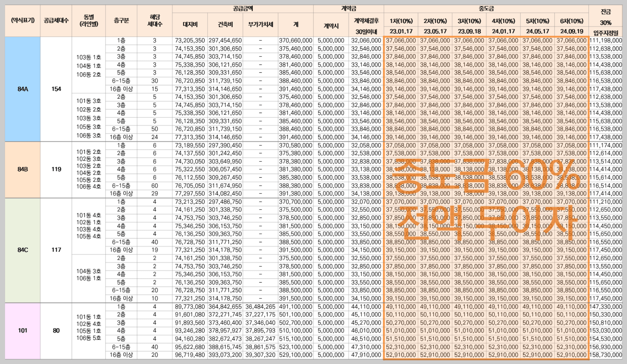Select the 32,066,000 contract cell
This screenshot has width=627, height=364.
366,41
